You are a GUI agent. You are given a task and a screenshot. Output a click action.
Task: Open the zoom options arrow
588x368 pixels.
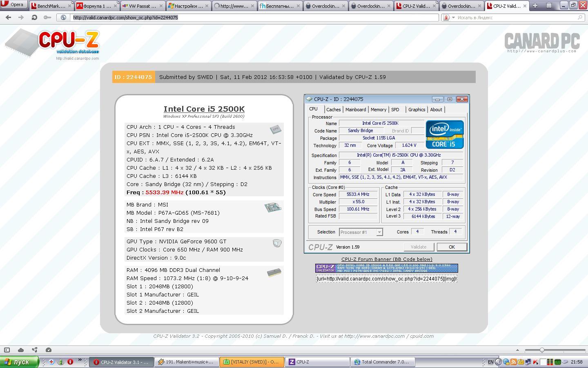point(517,350)
